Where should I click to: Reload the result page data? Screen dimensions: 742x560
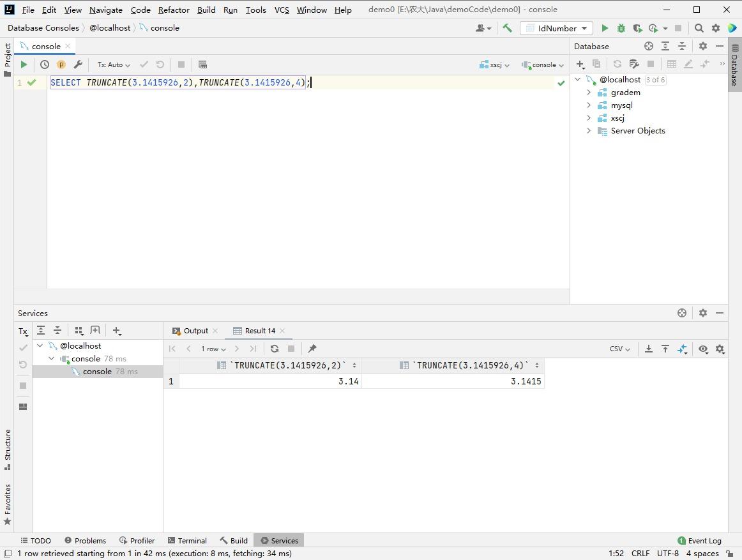[x=275, y=349]
